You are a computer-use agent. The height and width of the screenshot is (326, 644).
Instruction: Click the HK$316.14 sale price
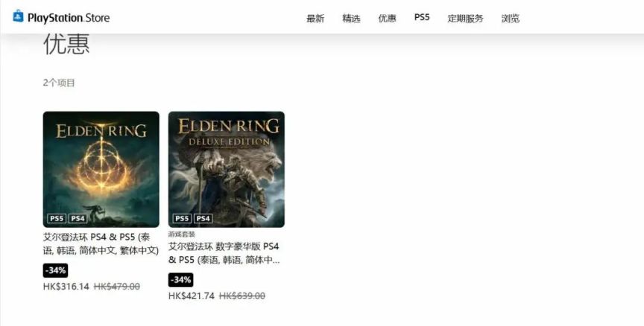pyautogui.click(x=66, y=287)
